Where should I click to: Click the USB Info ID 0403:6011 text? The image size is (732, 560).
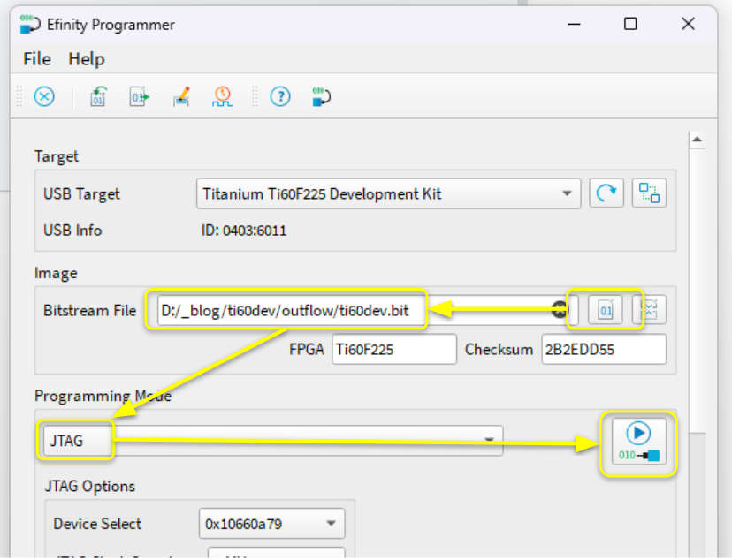pyautogui.click(x=244, y=231)
